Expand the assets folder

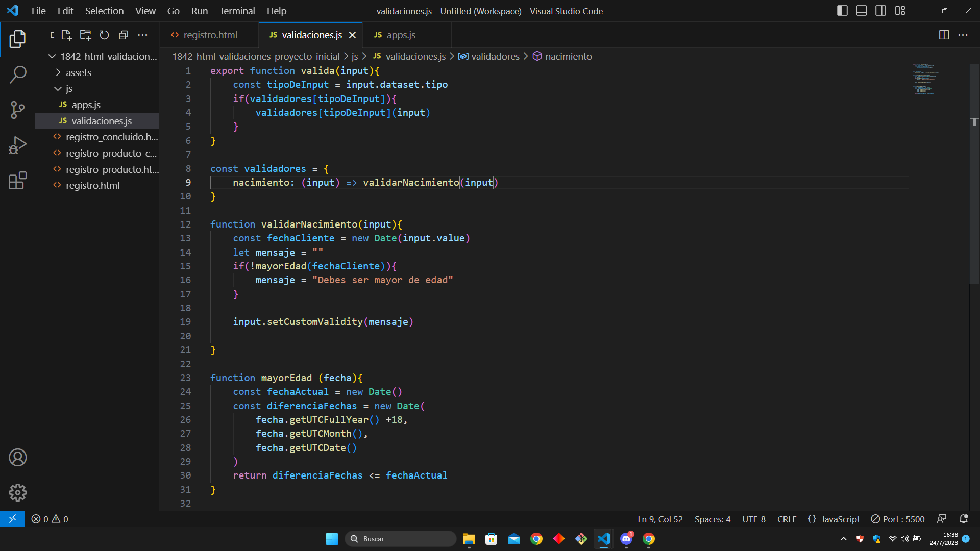coord(97,72)
